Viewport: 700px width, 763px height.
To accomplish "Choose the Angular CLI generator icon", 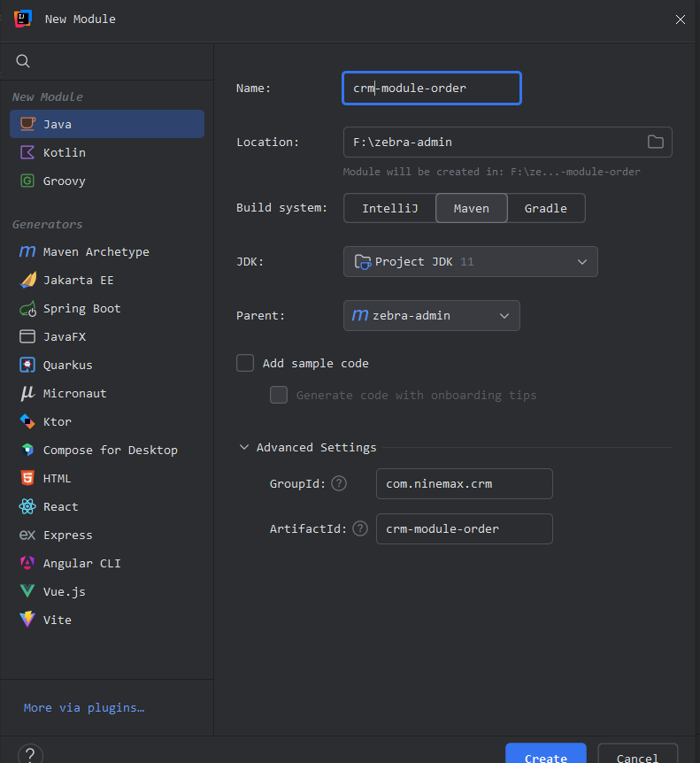I will tap(27, 563).
